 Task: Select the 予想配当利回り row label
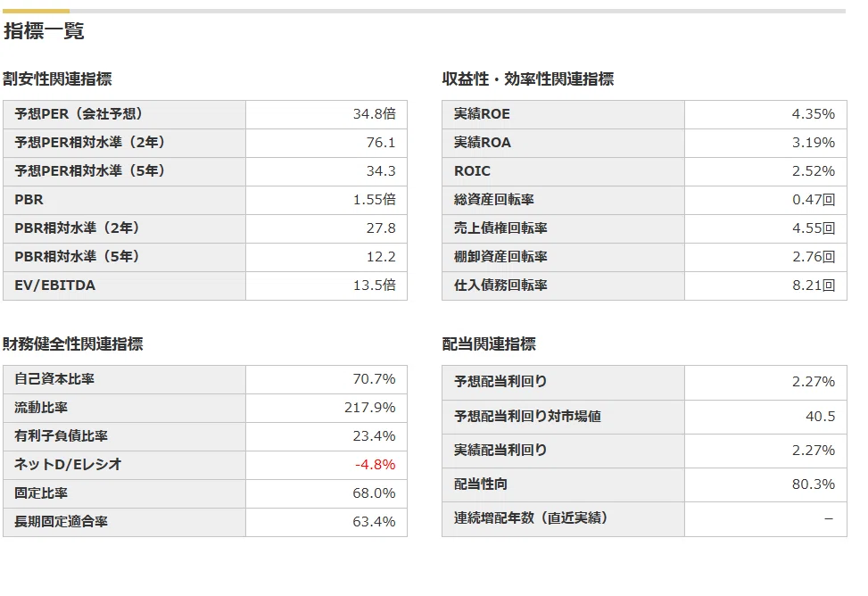500,382
